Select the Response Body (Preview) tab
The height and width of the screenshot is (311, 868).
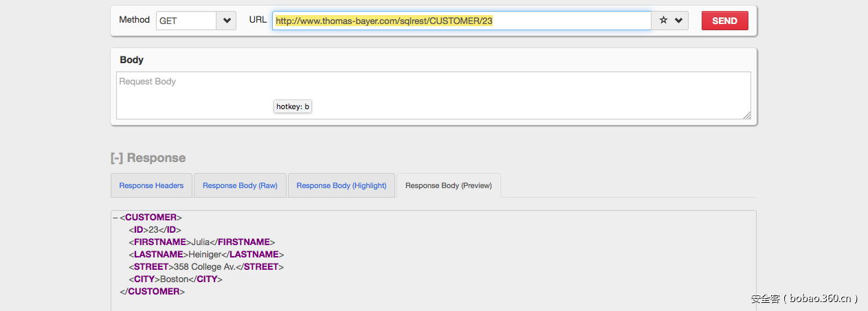coord(449,185)
